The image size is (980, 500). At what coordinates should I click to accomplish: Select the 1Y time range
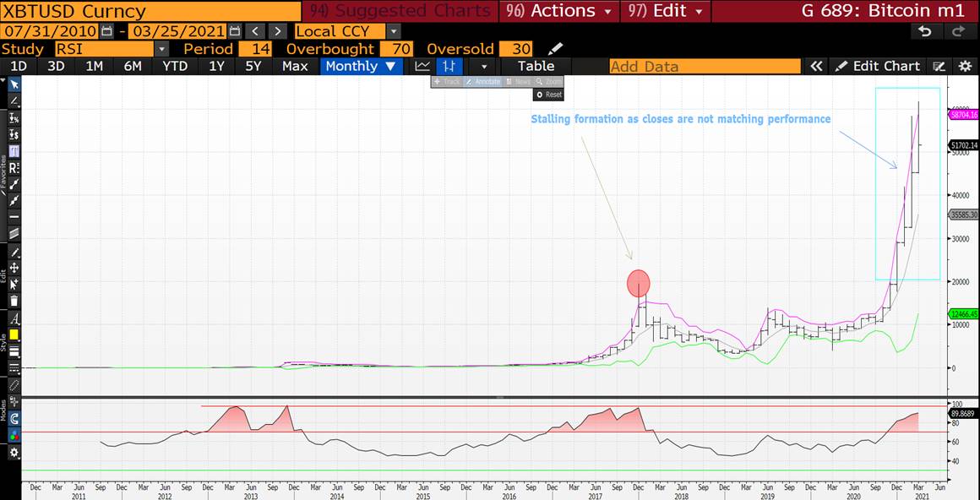coord(216,66)
